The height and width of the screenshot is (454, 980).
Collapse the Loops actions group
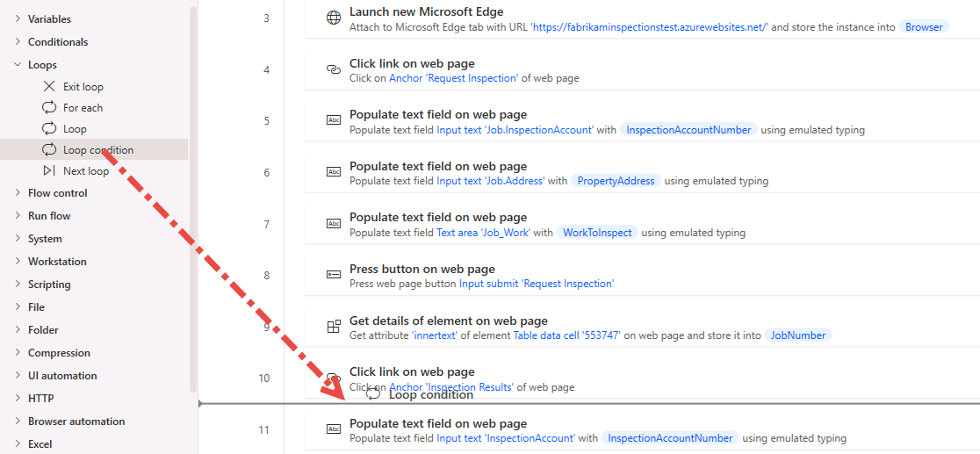pyautogui.click(x=18, y=65)
